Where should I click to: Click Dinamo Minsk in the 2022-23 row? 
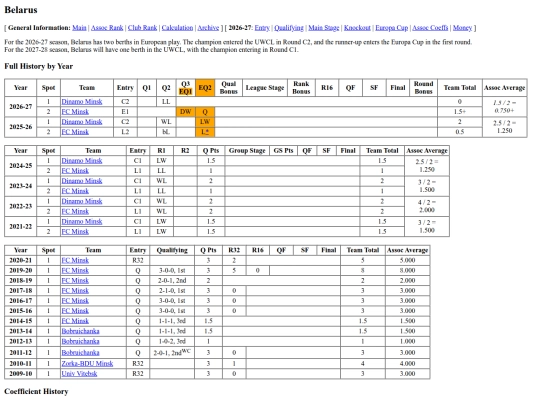click(82, 201)
